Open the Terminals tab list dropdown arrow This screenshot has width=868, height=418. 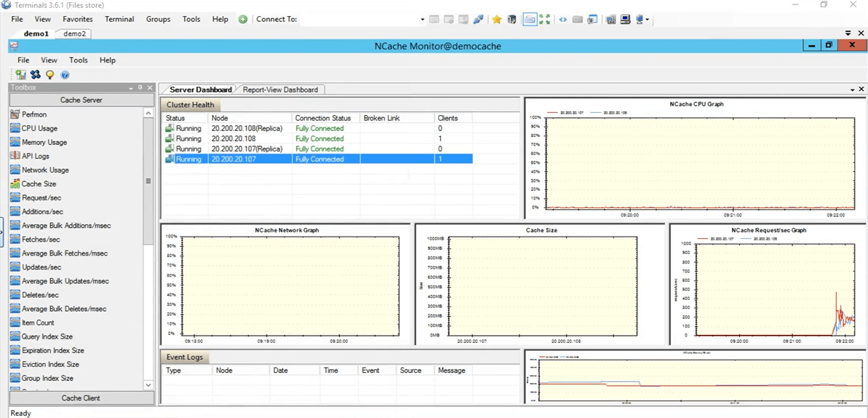tap(848, 33)
